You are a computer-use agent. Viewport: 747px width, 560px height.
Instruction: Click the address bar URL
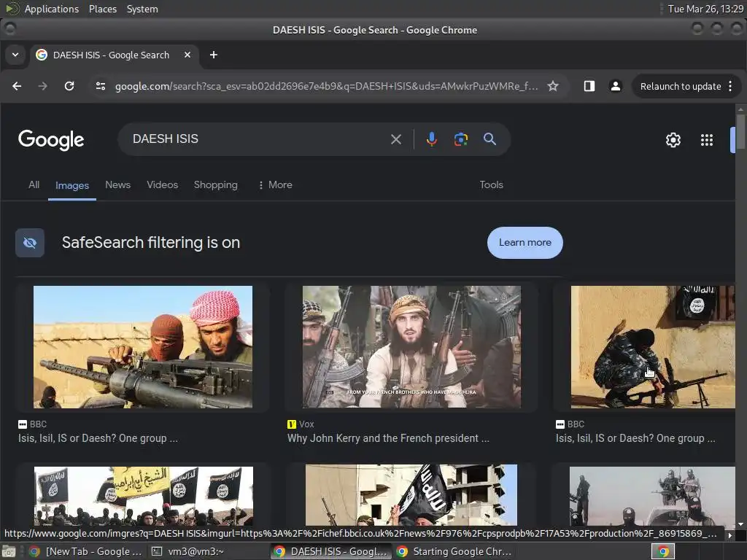click(x=326, y=86)
